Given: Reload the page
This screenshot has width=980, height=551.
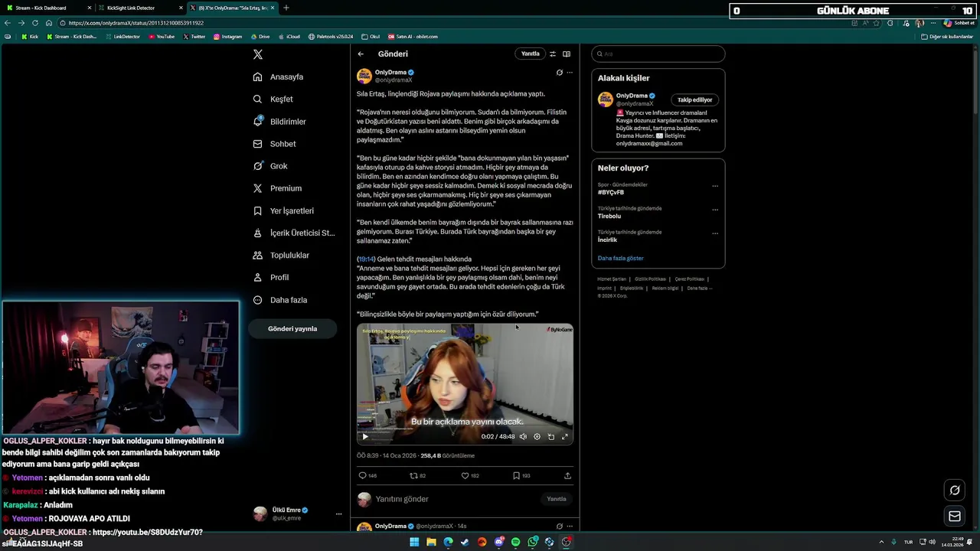Looking at the screenshot, I should click(x=35, y=23).
